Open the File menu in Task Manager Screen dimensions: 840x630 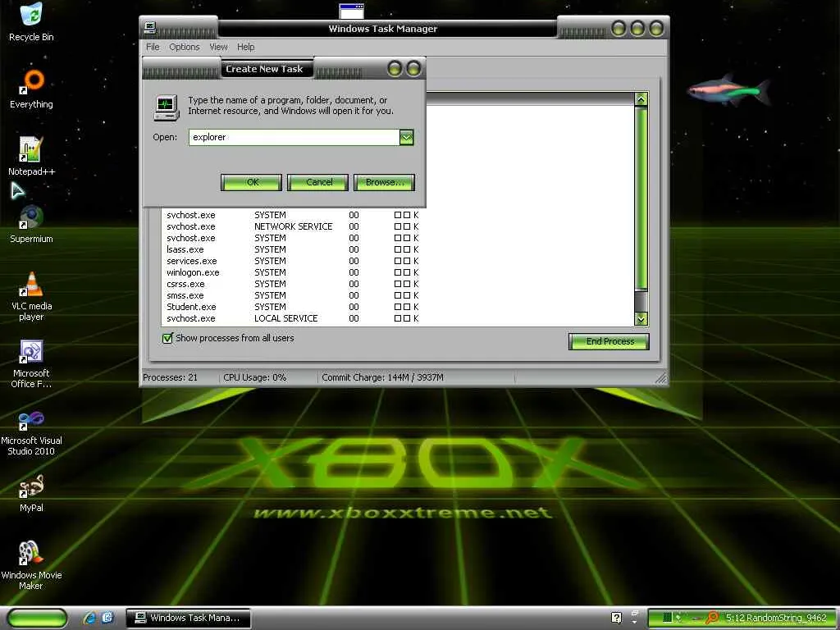pos(153,47)
